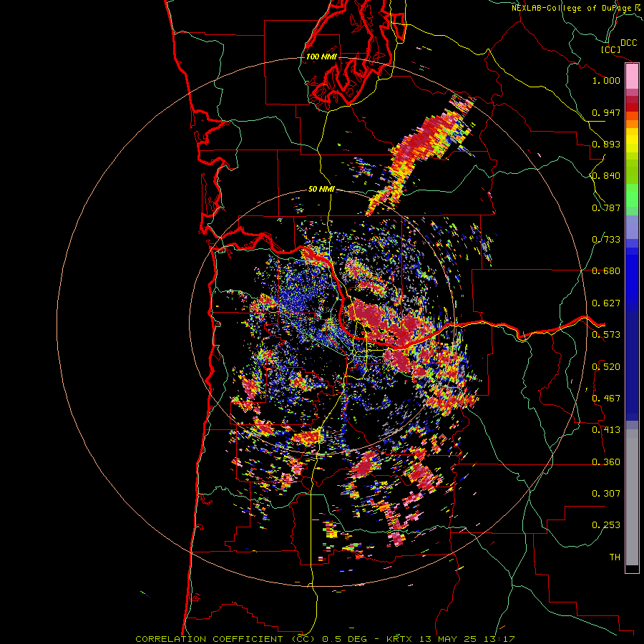Select the 0.307 scale value

pyautogui.click(x=606, y=494)
